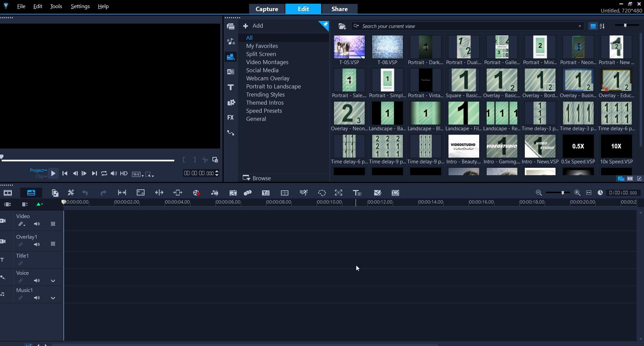Open the Titles library icon in the sidebar
The height and width of the screenshot is (346, 644).
point(231,87)
